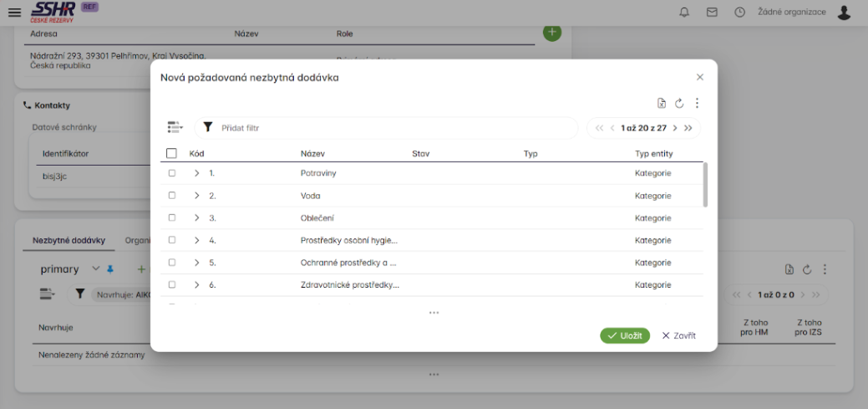Screen dimensions: 868x409
Task: Export dialog table to Excel
Action: 662,104
